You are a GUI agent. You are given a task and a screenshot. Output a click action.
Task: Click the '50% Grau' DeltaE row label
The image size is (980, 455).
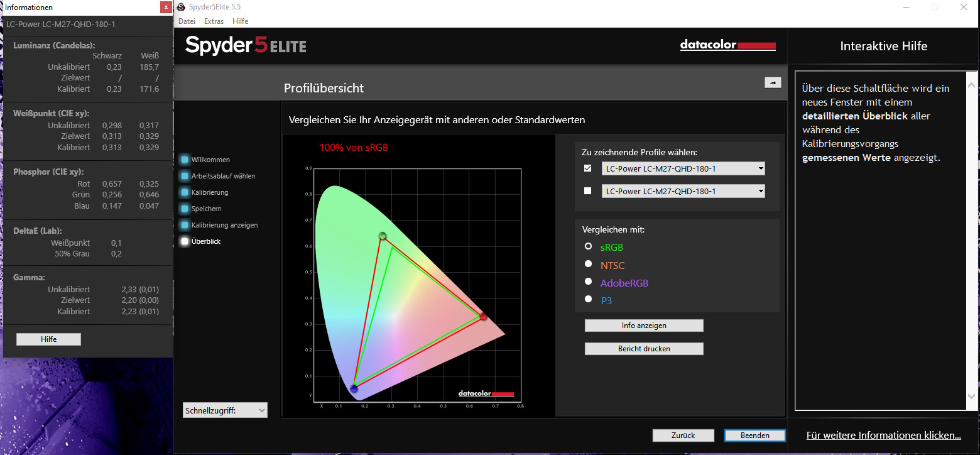click(72, 254)
